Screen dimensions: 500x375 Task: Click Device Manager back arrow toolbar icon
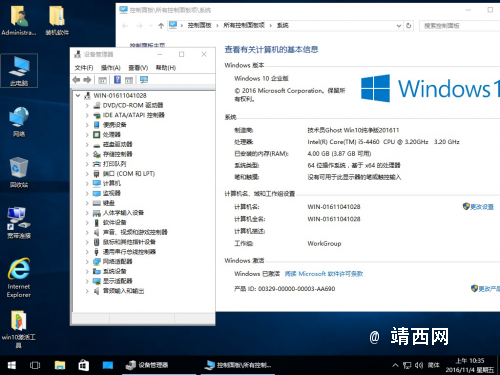76,80
